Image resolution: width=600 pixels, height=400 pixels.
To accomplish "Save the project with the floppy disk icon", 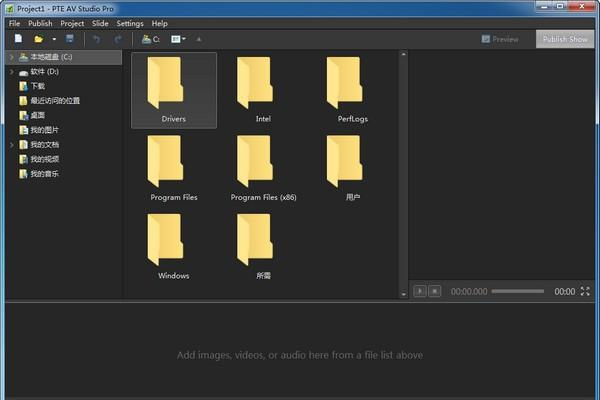I will [x=70, y=39].
